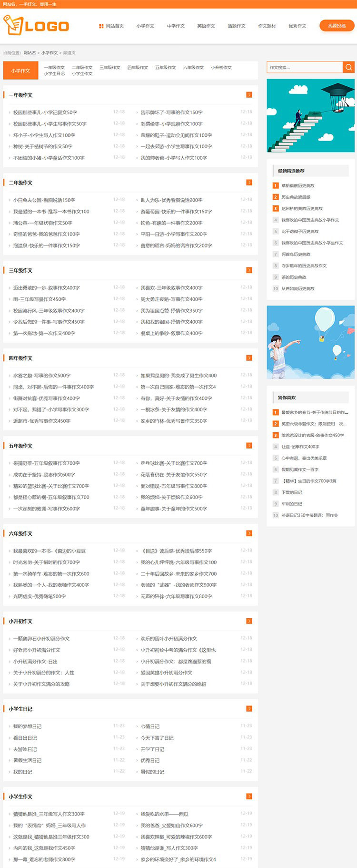This screenshot has width=357, height=868.
Task: Expand the 小升初作文 section via arrow
Action: coord(249,621)
